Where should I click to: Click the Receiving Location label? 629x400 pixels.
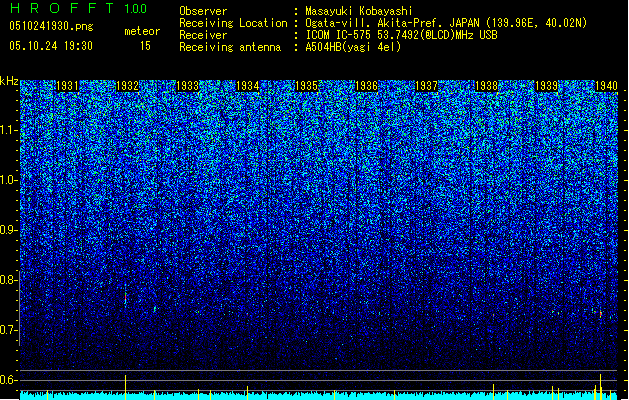click(233, 23)
